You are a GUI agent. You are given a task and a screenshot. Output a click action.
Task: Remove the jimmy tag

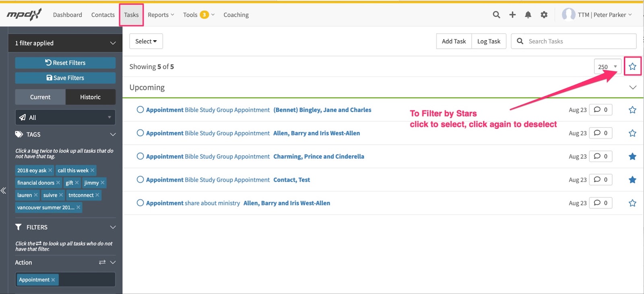(x=102, y=183)
